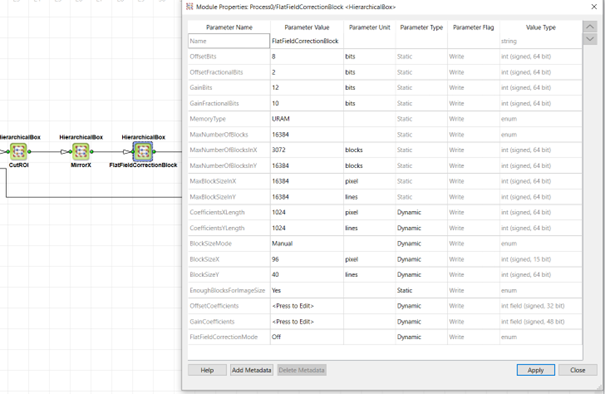Edit the OffsetFractionalBits value 2

307,72
